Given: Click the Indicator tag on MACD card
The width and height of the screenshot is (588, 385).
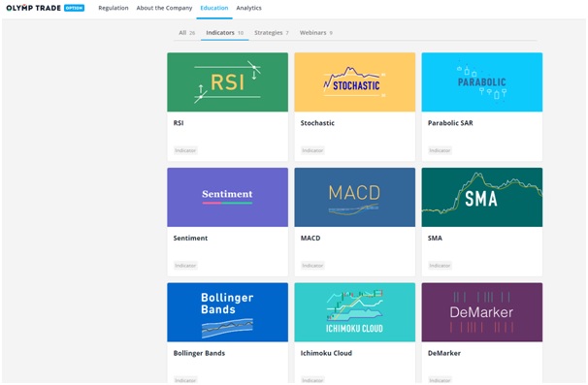Looking at the screenshot, I should tap(312, 266).
